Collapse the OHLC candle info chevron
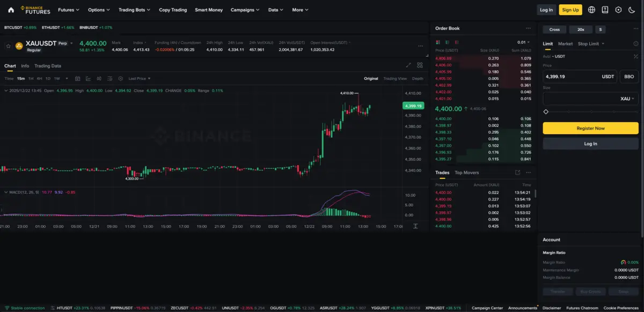This screenshot has width=644, height=312. click(6, 91)
